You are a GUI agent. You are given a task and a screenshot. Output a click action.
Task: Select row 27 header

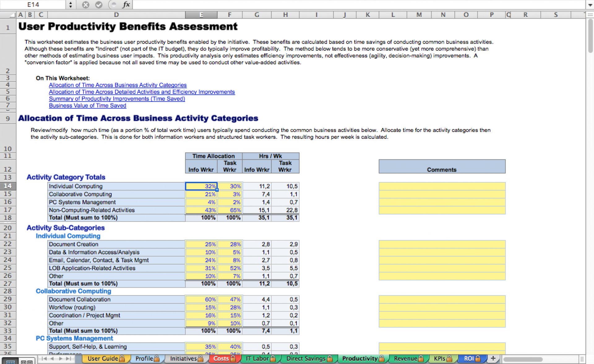8,284
